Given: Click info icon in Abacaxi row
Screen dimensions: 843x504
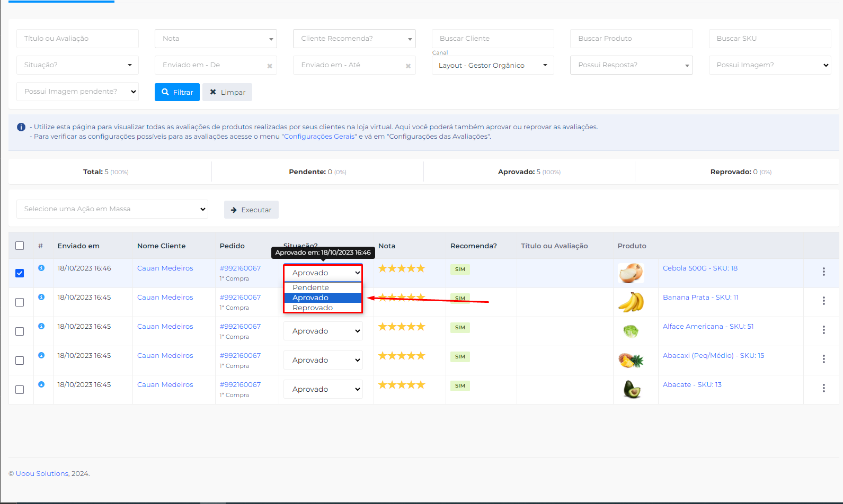Looking at the screenshot, I should pyautogui.click(x=41, y=355).
